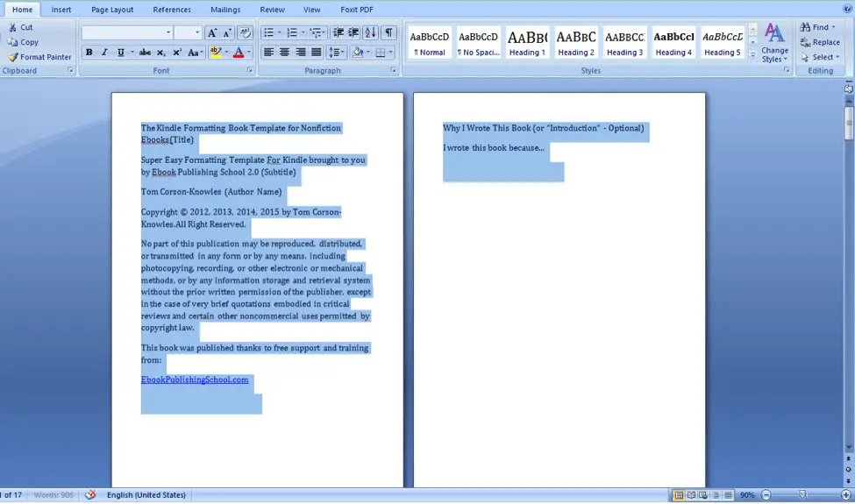Toggle show paragraph marks pilcrow

(x=388, y=32)
